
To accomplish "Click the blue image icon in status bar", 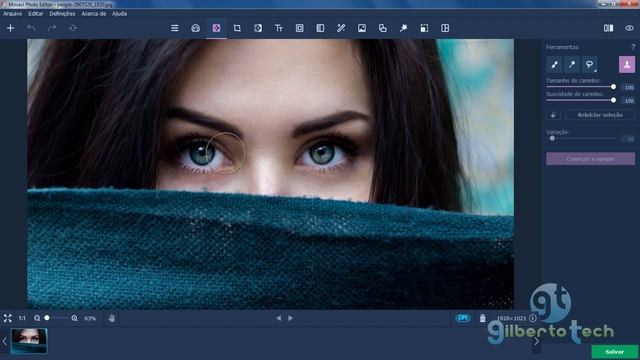I will [463, 318].
